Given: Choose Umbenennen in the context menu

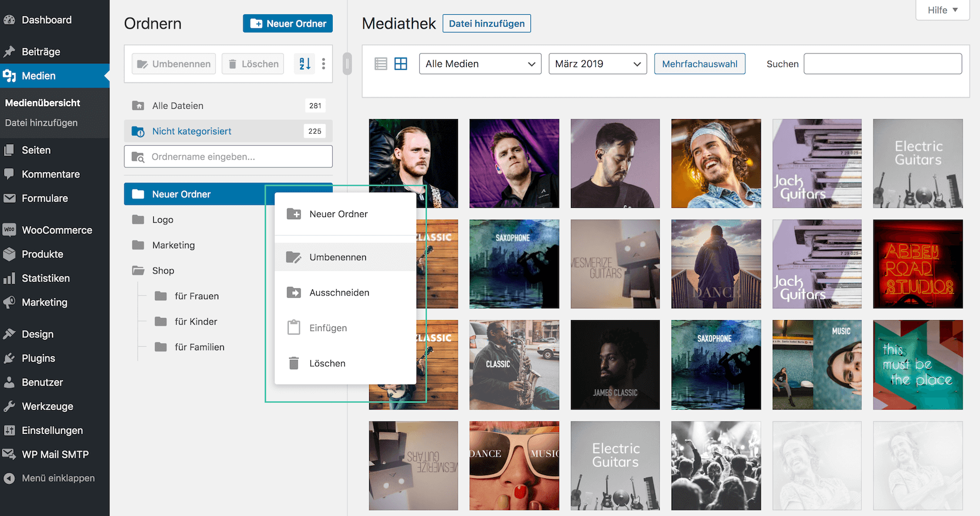Looking at the screenshot, I should [x=338, y=257].
